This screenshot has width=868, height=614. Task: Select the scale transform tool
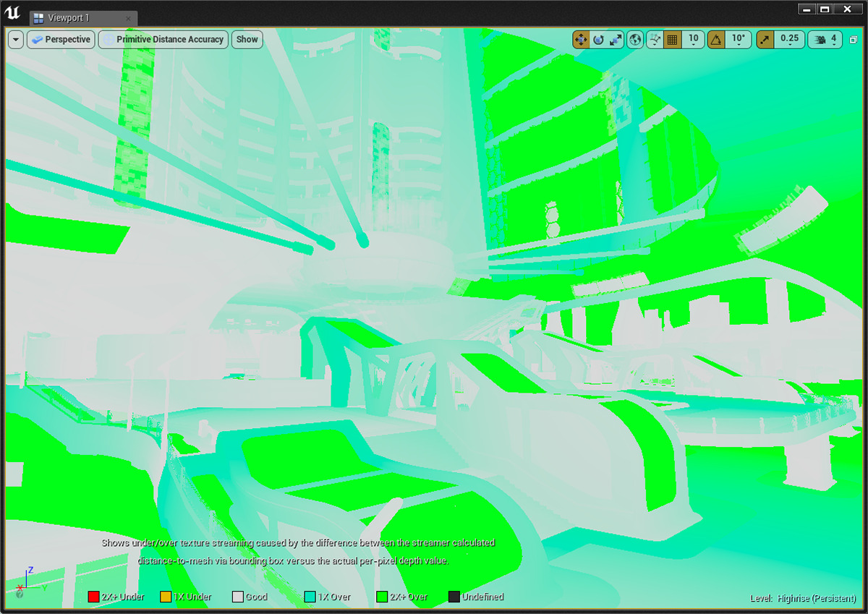616,40
